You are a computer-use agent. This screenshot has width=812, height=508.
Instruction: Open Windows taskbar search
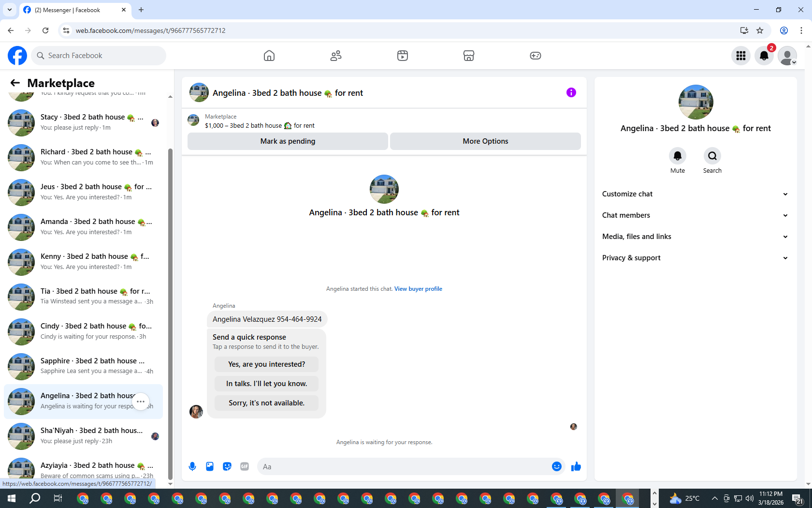35,498
